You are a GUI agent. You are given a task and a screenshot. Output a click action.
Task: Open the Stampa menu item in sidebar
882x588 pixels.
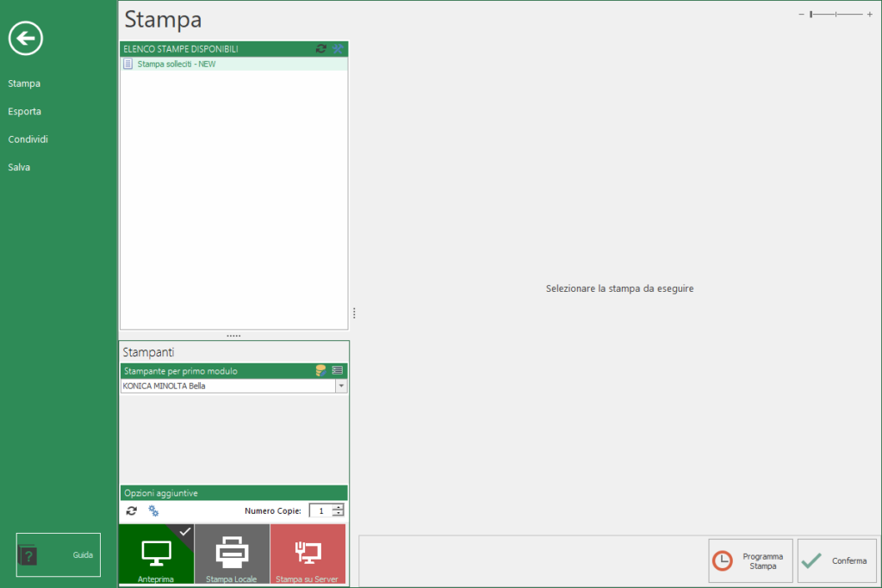pos(24,84)
